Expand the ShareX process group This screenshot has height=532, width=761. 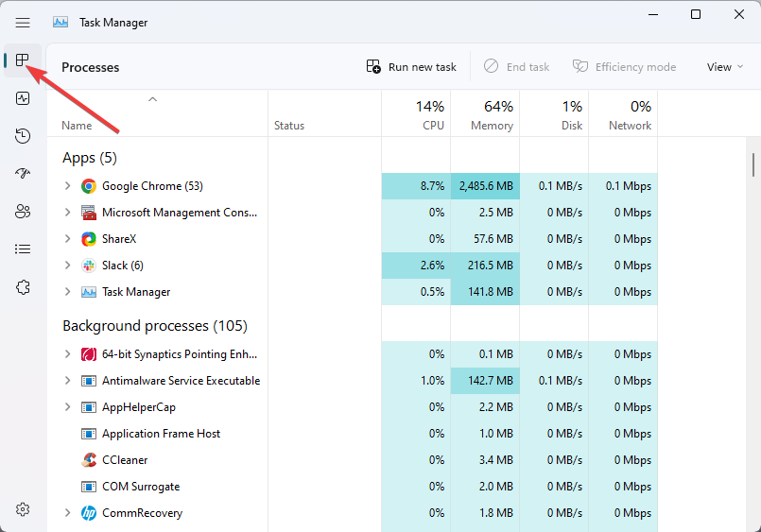[67, 239]
